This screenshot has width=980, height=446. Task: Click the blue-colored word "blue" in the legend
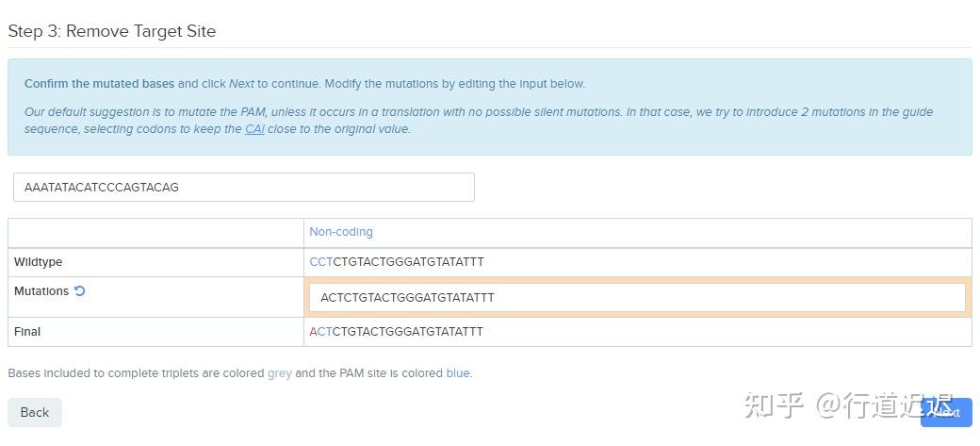(458, 373)
